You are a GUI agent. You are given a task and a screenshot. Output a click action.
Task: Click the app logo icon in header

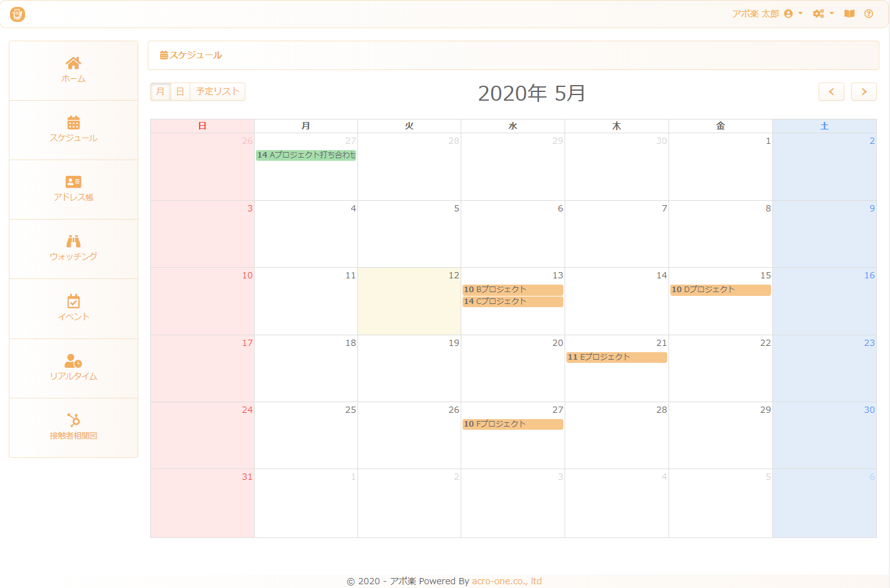click(x=18, y=14)
